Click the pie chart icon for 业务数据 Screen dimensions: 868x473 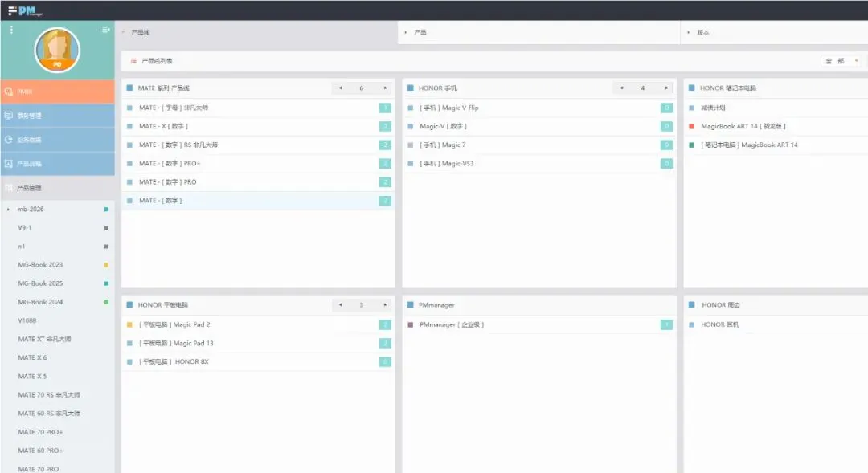click(x=8, y=140)
